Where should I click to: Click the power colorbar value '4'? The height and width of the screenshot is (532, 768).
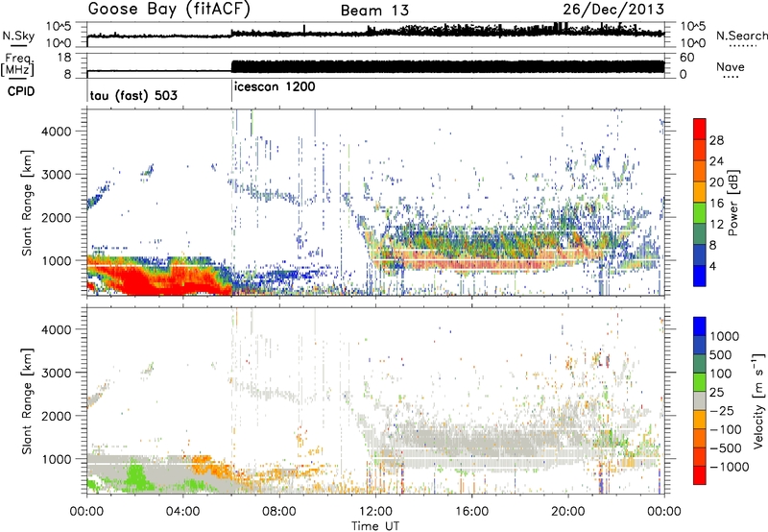click(x=712, y=267)
